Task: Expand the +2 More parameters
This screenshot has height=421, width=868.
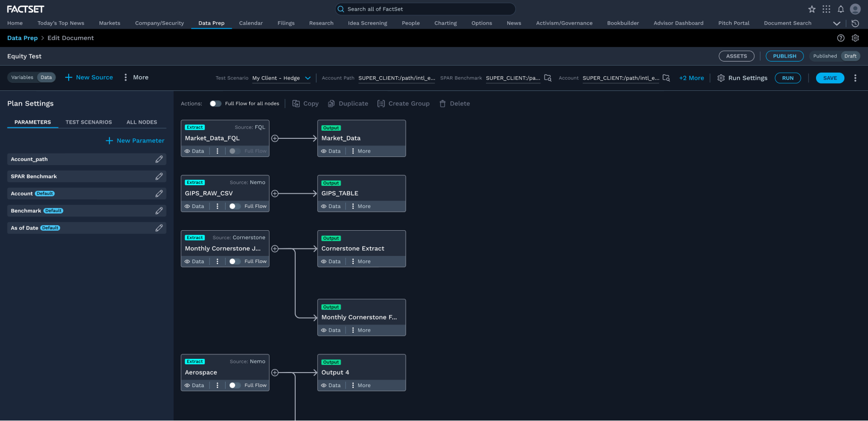Action: pyautogui.click(x=691, y=78)
